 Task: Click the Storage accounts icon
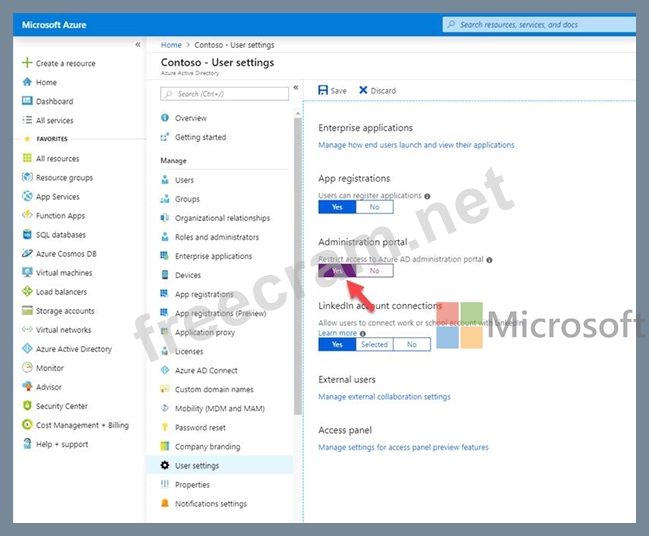pyautogui.click(x=27, y=310)
